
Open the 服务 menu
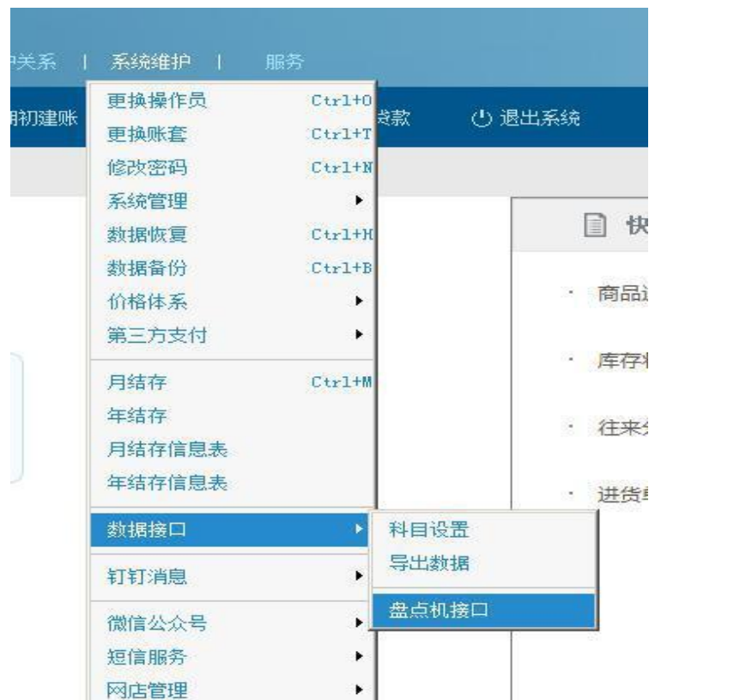[x=284, y=62]
